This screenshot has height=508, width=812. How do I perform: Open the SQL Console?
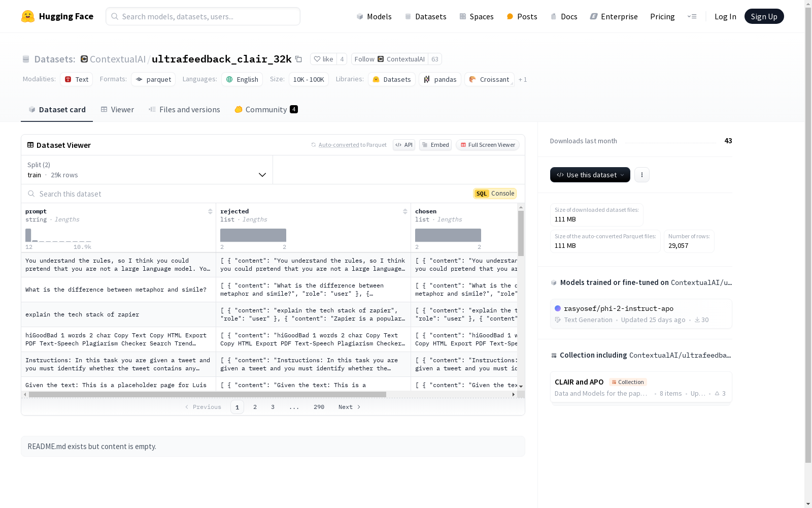pyautogui.click(x=495, y=194)
